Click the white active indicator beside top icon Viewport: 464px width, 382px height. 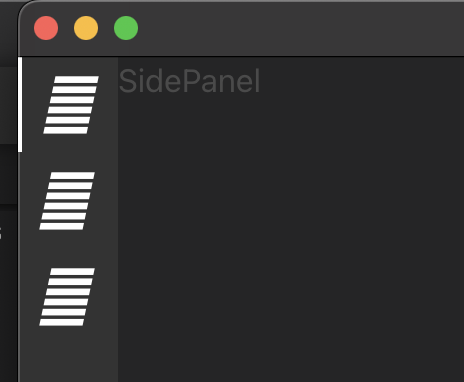pos(20,105)
